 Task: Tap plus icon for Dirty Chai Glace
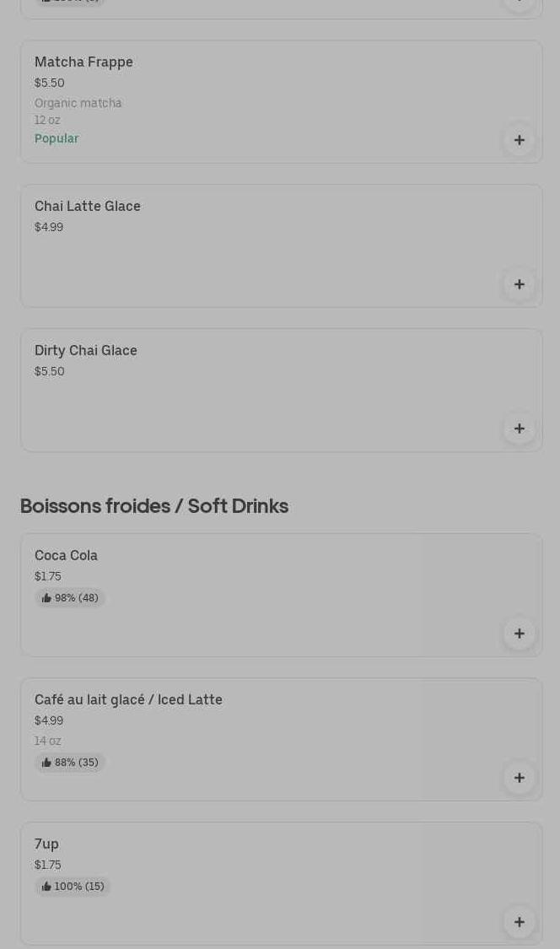[x=520, y=429]
